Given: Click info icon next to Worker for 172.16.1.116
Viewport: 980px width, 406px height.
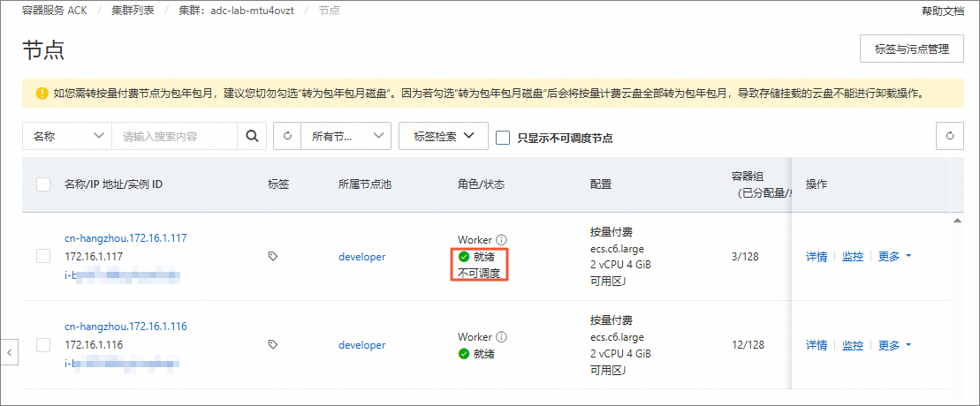Looking at the screenshot, I should point(501,337).
